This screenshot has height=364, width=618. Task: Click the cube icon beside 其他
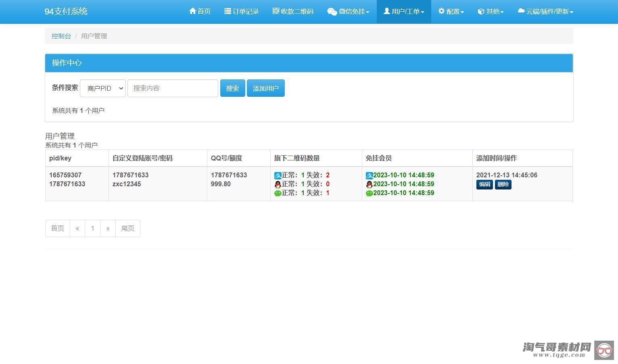click(x=481, y=12)
